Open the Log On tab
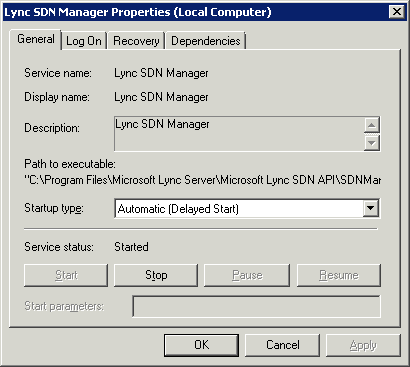Viewport: 410px width, 367px height. click(x=84, y=41)
